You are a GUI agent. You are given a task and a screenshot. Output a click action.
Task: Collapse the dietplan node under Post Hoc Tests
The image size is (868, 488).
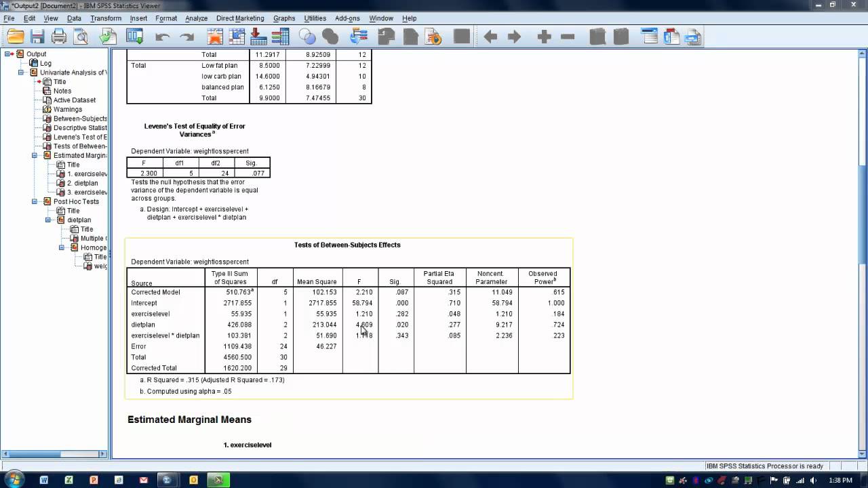48,220
